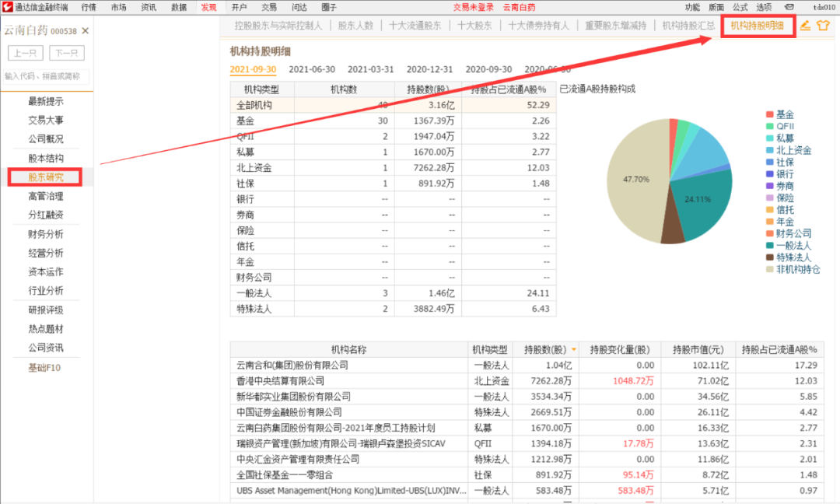Select the 云南合和(集团)股份有限公司 row

(527, 366)
